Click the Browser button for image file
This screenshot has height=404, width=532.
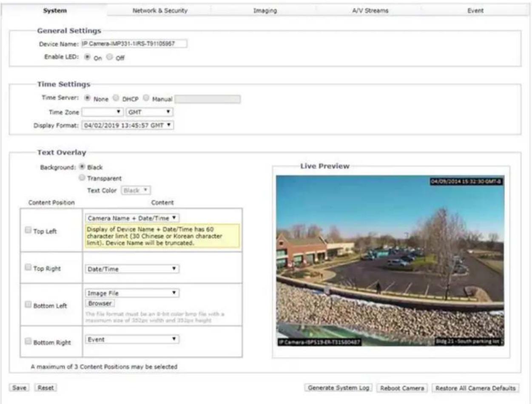100,303
